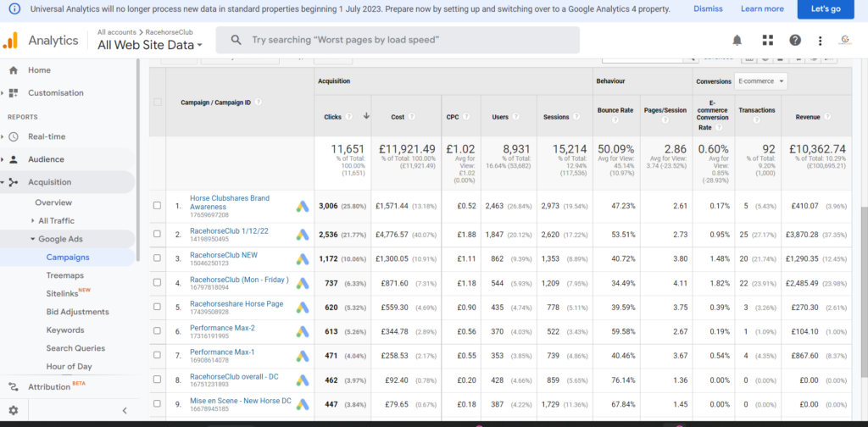This screenshot has width=868, height=427.
Task: Open Admin settings gear icon
Action: [x=14, y=410]
